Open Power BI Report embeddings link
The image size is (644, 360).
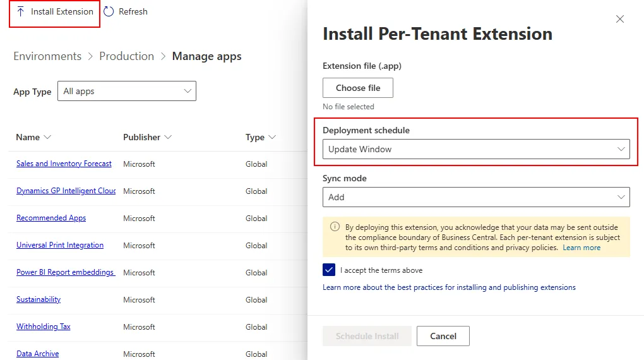(66, 272)
